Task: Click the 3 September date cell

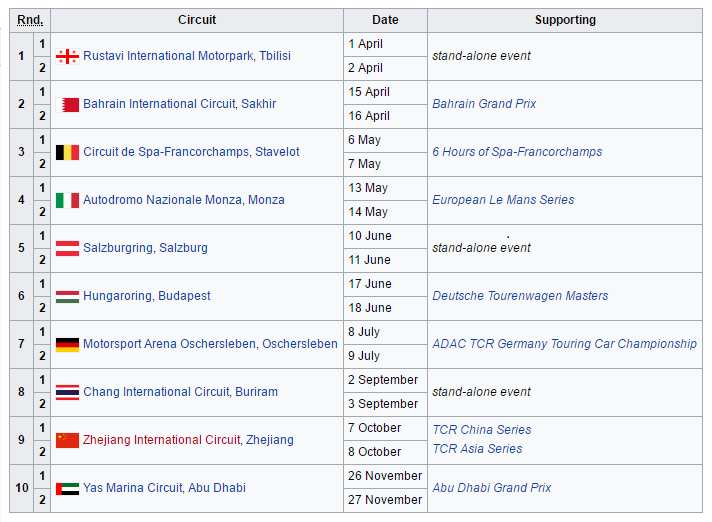Action: coord(385,404)
